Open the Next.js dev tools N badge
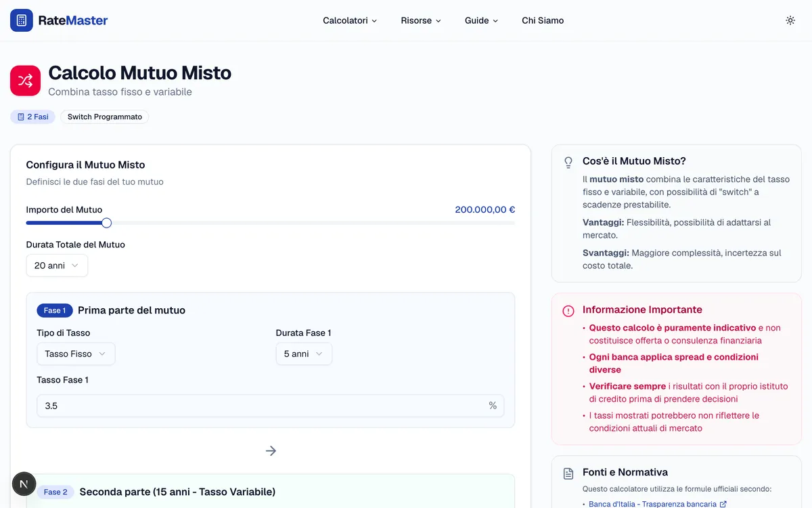This screenshot has width=812, height=508. click(24, 484)
